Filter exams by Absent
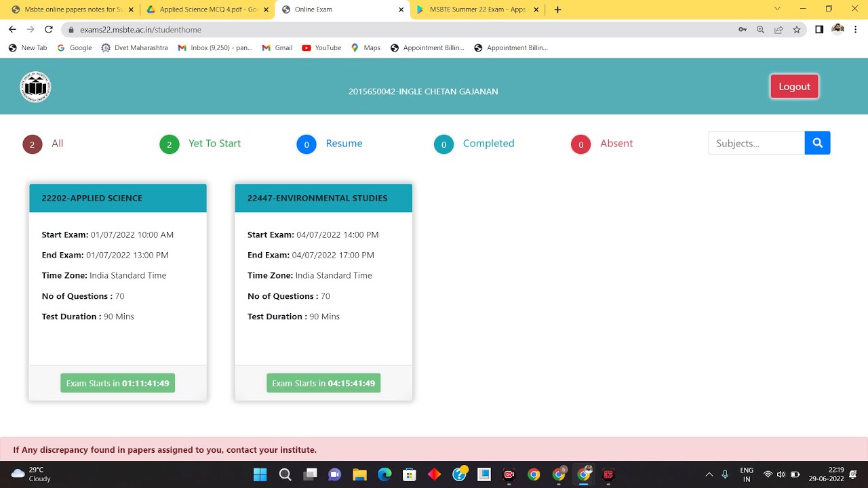Viewport: 868px width, 488px height. pos(616,144)
